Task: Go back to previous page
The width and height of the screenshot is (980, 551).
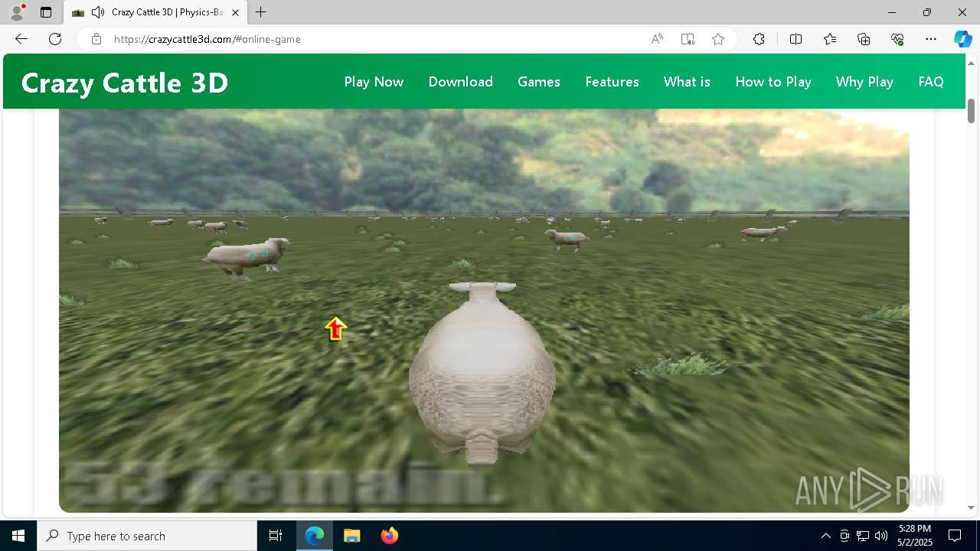Action: coord(21,39)
